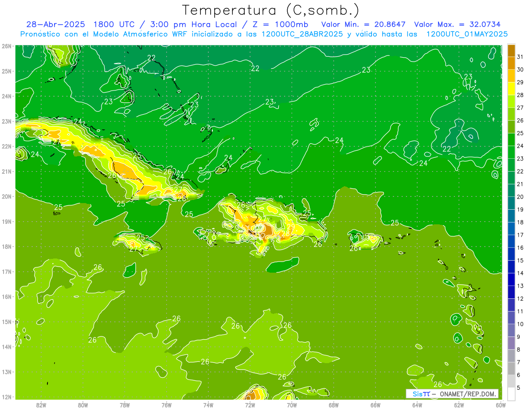
Task: Pick the orange swatch between legend 30 and 31
Action: click(511, 63)
